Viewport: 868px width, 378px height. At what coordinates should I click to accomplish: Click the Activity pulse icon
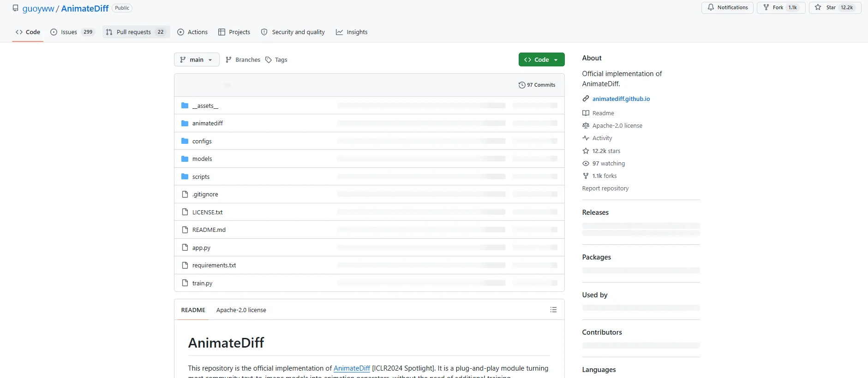(586, 138)
